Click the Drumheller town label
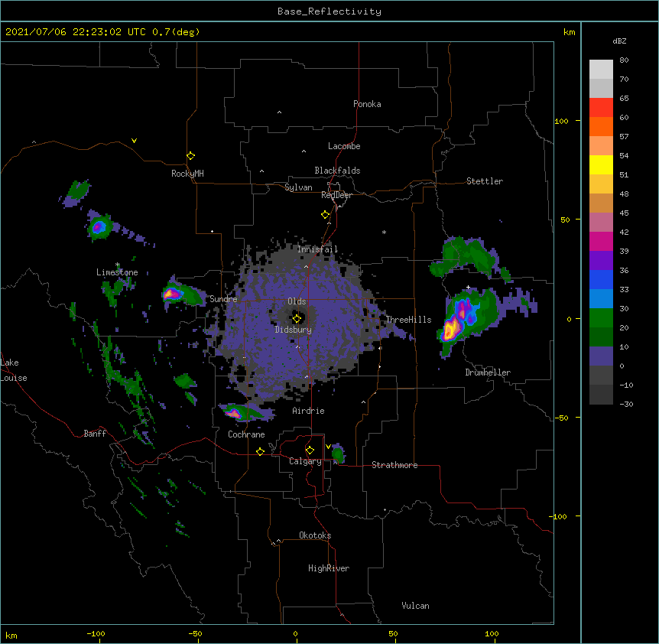This screenshot has width=659, height=644. coord(488,372)
